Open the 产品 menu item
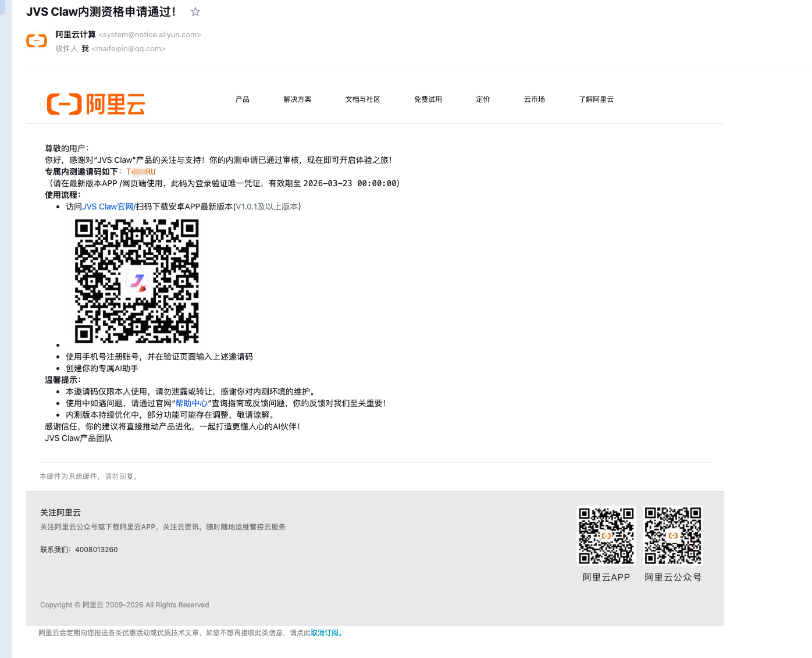 [243, 99]
